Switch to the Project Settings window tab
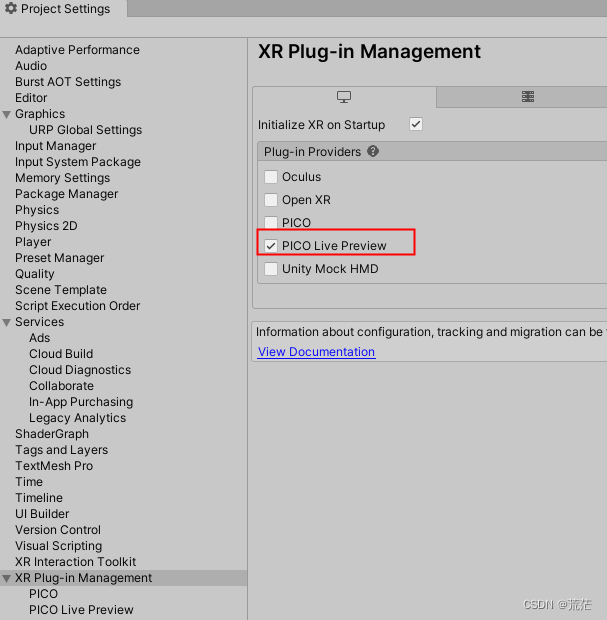Image resolution: width=607 pixels, height=620 pixels. tap(64, 8)
